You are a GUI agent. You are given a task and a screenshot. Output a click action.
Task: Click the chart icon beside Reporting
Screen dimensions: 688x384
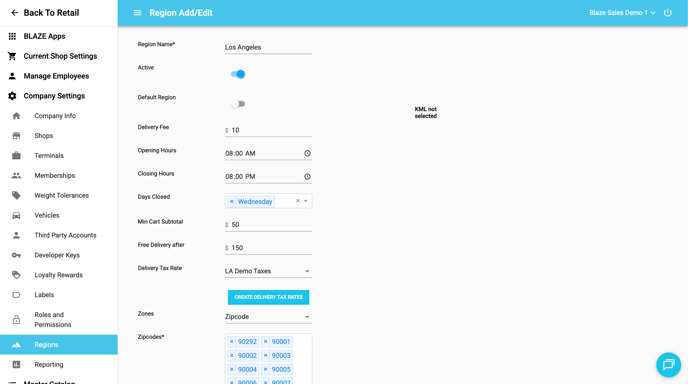16,364
